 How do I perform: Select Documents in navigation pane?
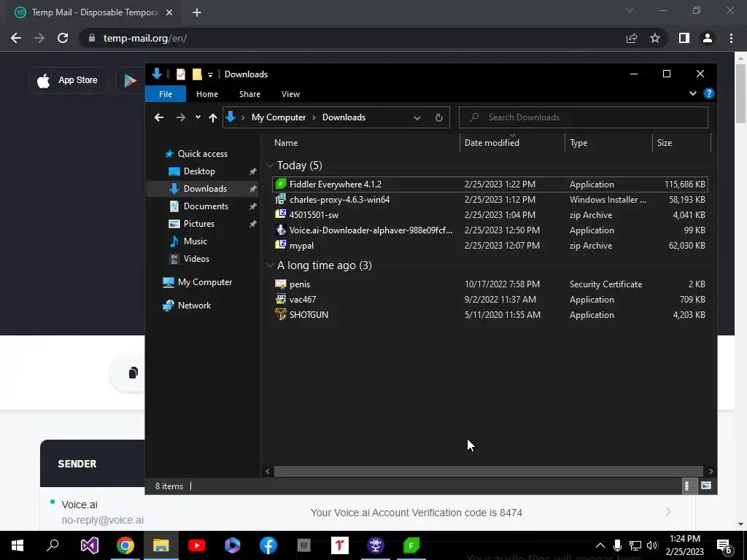pos(206,206)
